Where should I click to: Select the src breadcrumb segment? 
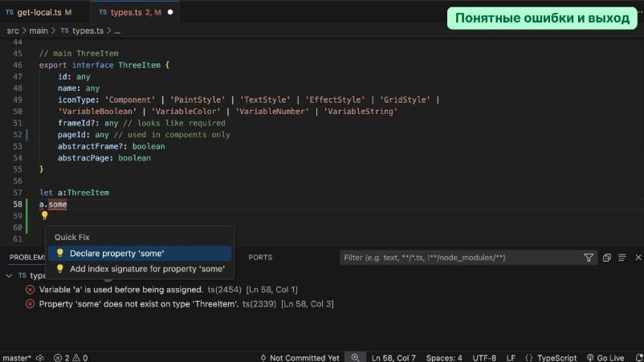(x=13, y=31)
